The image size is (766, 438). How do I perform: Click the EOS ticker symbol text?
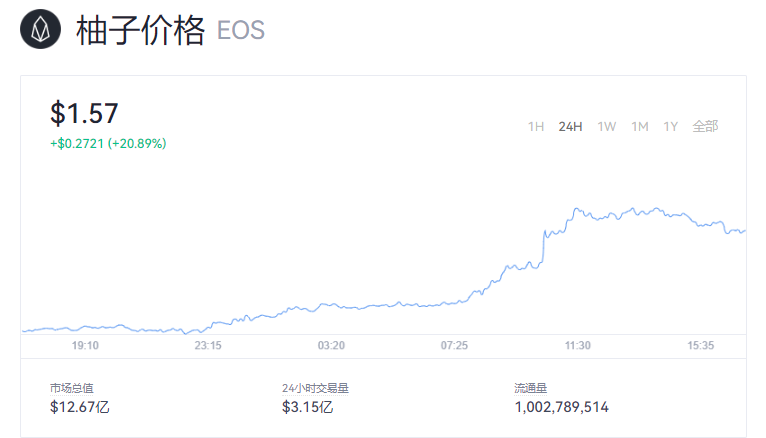click(241, 30)
